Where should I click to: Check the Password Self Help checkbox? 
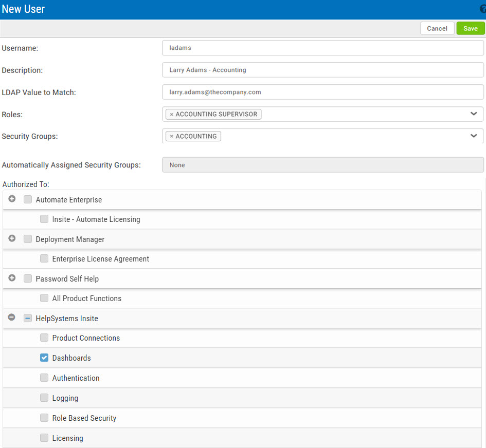click(28, 278)
